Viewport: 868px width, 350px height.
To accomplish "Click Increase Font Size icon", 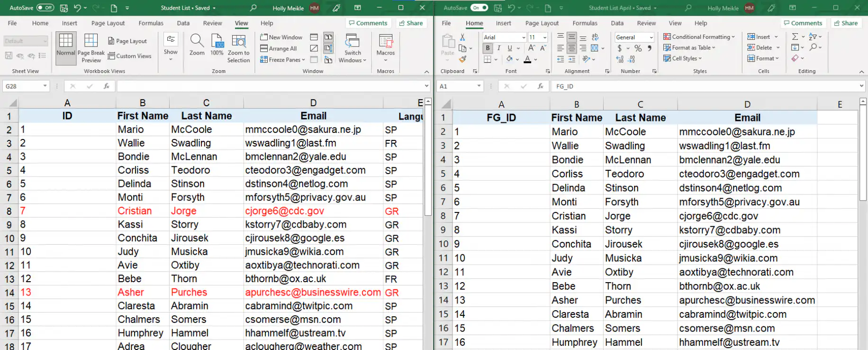I will (x=532, y=48).
